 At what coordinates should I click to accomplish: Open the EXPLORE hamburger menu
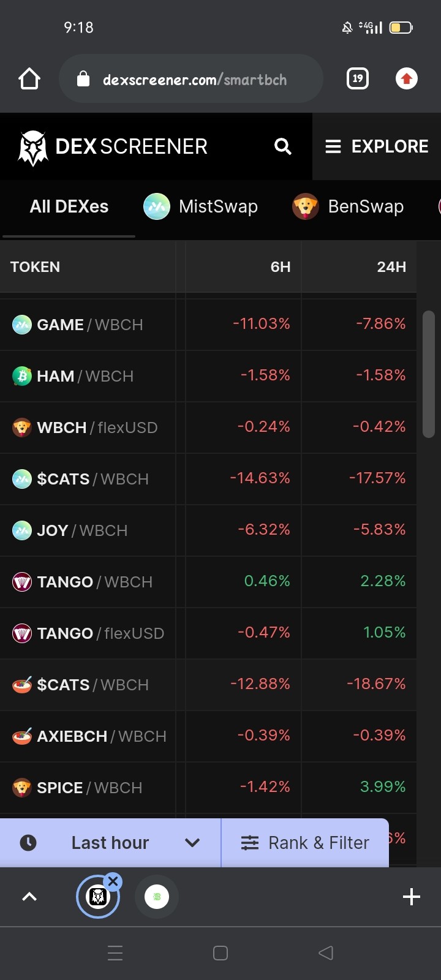point(377,146)
